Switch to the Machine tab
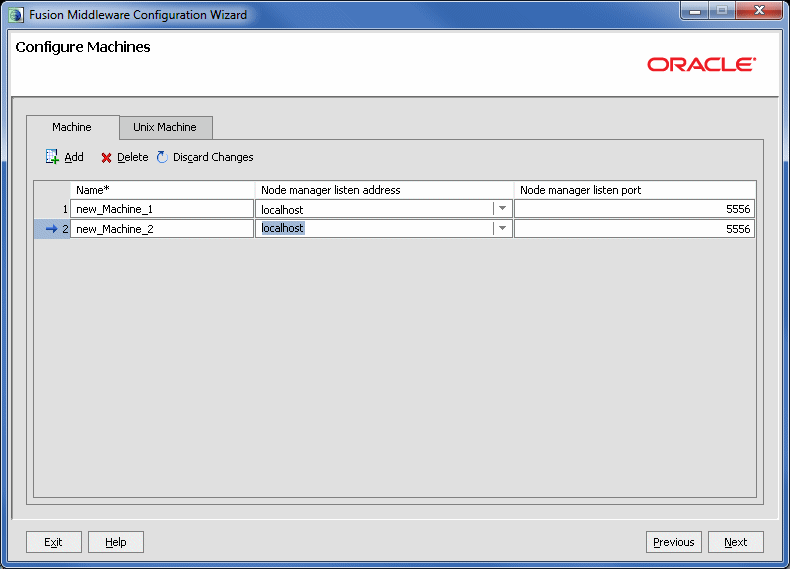 point(72,127)
